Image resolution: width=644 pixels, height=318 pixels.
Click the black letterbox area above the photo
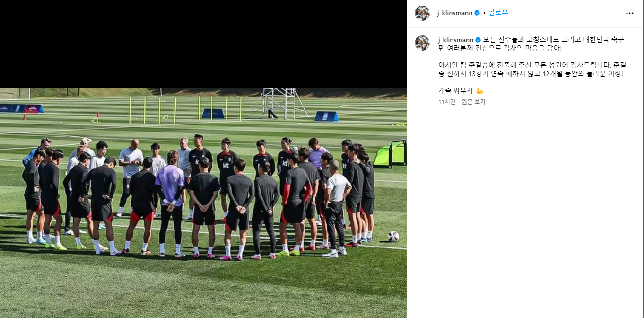203,44
